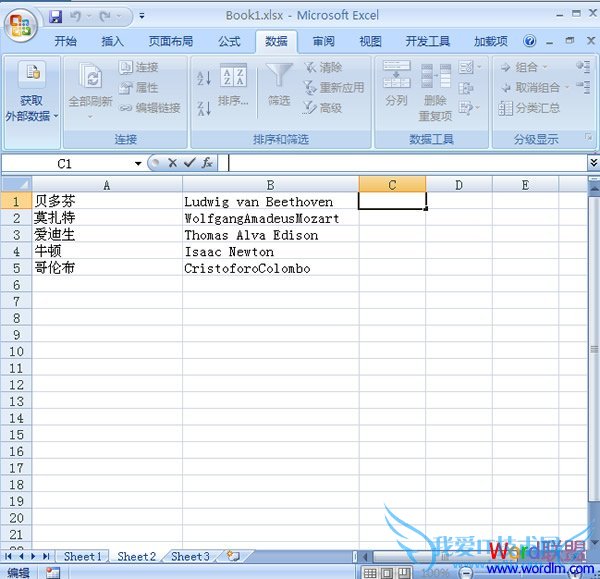Screen dimensions: 600x579
Task: Select the cell containing 贝多芬
Action: (107, 201)
